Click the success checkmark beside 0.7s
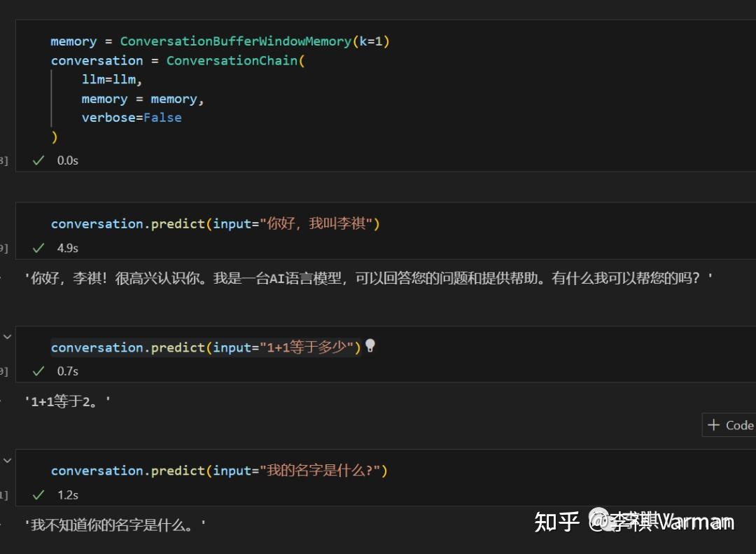This screenshot has height=554, width=756. point(38,371)
